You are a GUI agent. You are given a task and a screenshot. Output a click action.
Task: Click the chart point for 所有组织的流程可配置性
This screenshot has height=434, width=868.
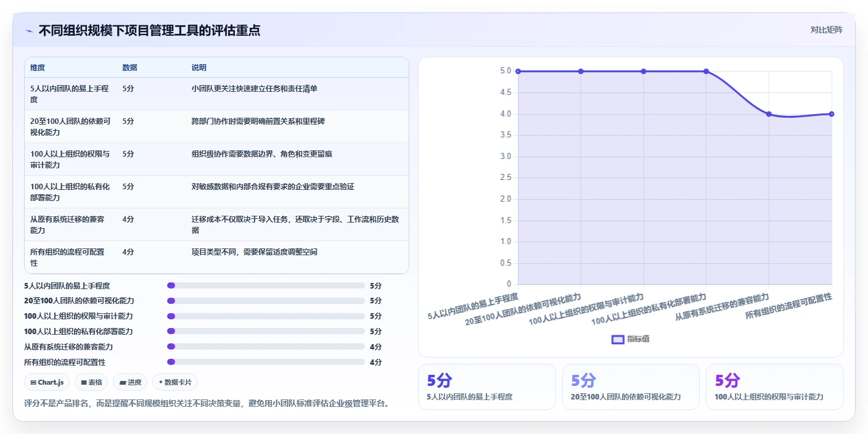(832, 114)
